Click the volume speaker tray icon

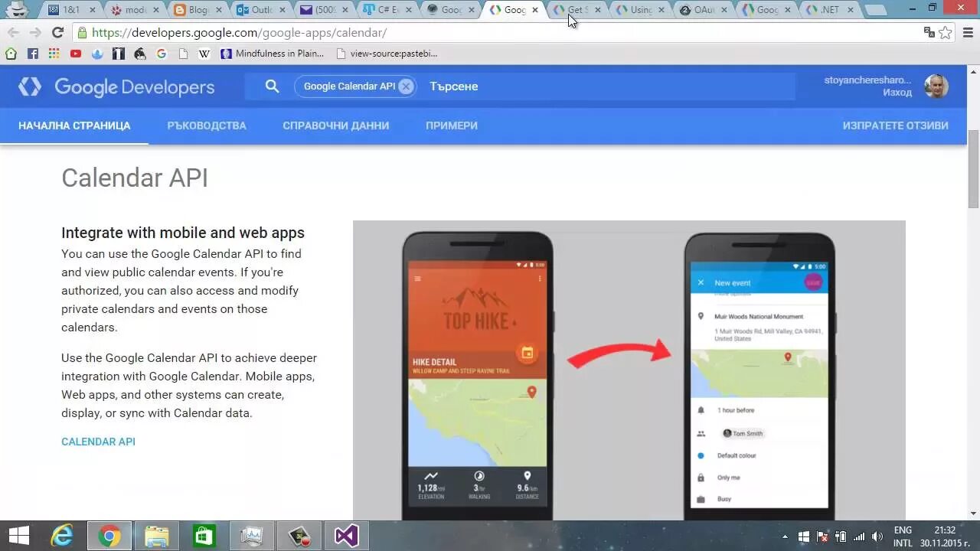coord(877,536)
